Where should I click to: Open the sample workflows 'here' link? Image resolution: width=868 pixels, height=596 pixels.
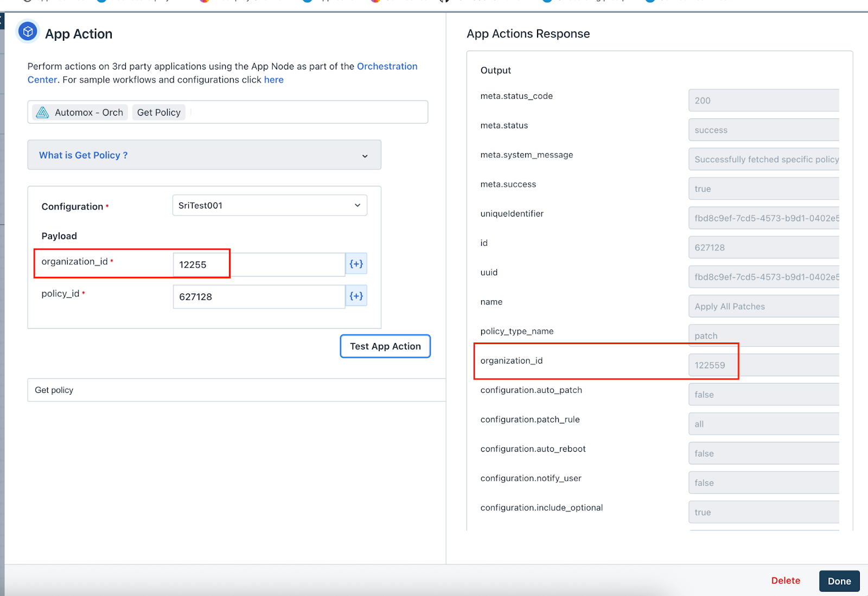(x=274, y=80)
